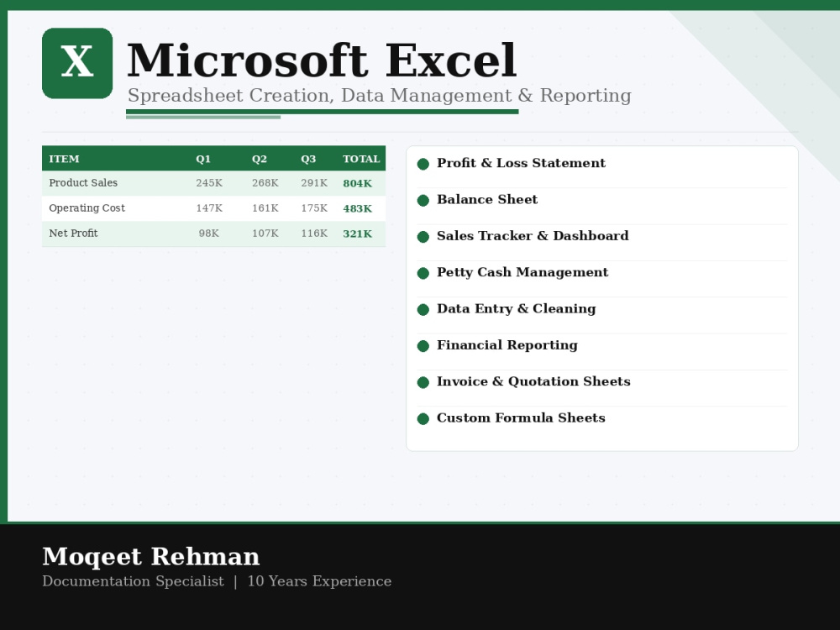This screenshot has height=630, width=840.
Task: Click the 161K cell
Action: [265, 208]
